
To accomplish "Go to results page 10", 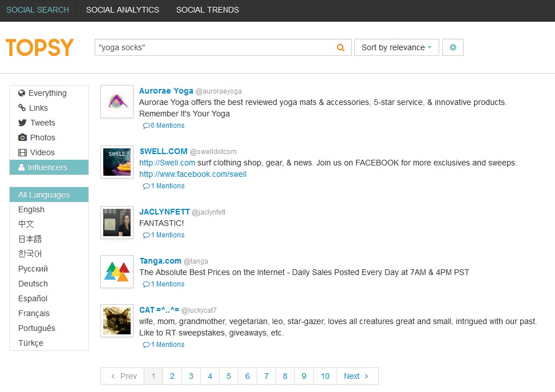I will (325, 376).
